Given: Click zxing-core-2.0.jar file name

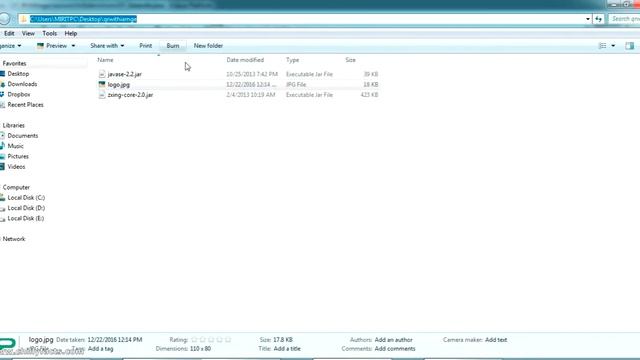Looking at the screenshot, I should (x=130, y=95).
